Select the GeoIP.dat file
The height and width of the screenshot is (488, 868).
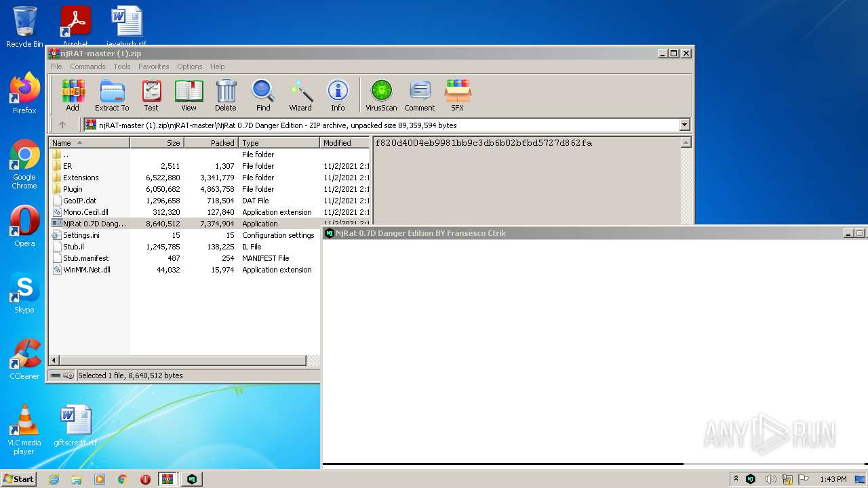[x=210, y=201]
